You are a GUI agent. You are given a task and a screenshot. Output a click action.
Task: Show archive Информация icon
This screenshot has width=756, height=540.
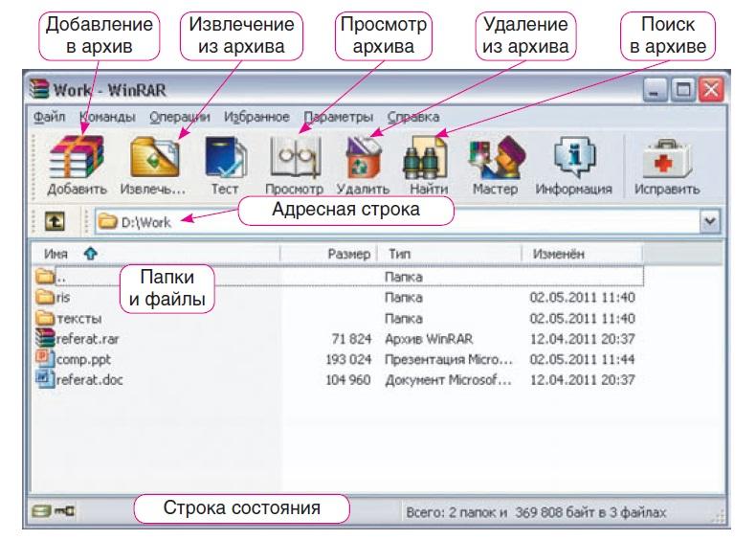(x=574, y=158)
